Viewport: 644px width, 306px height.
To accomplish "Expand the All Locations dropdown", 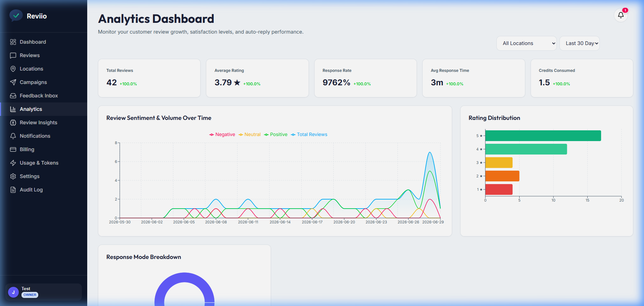I will [527, 43].
